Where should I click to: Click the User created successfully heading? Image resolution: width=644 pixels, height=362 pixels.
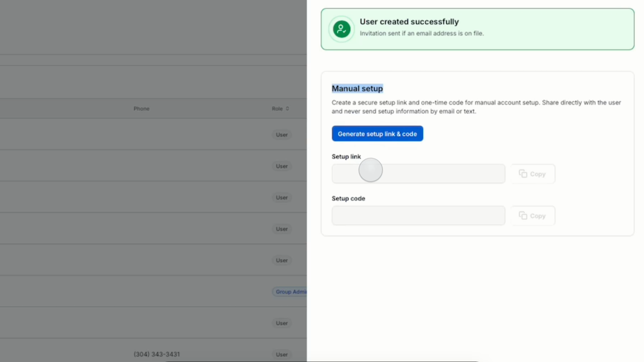[409, 22]
